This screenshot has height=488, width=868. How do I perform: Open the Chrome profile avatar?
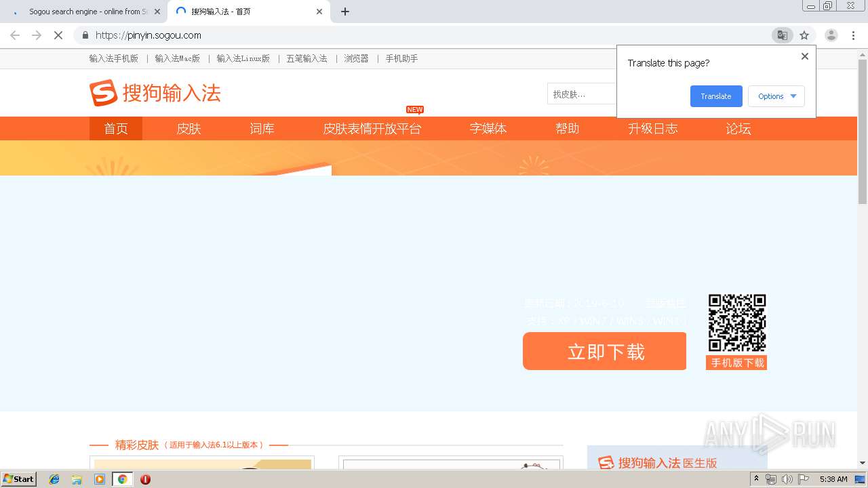(x=831, y=35)
